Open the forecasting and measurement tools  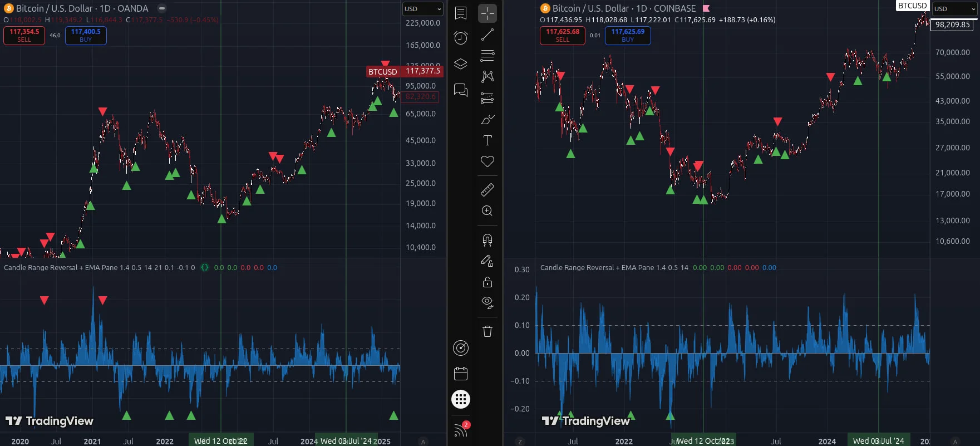pos(487,99)
